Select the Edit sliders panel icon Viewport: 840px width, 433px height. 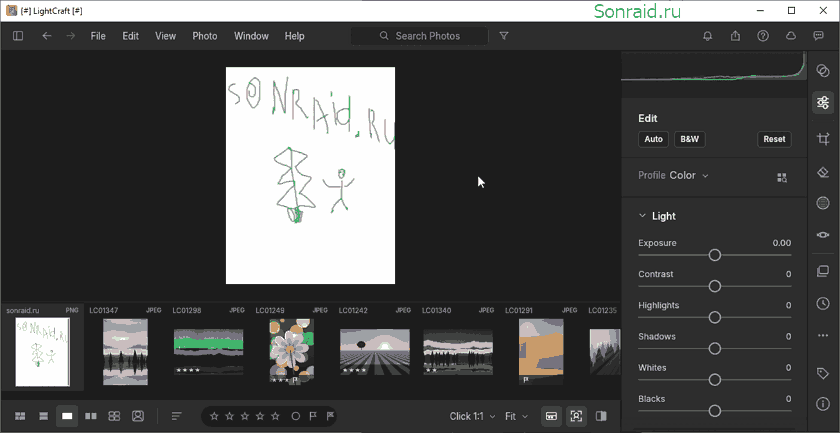823,102
